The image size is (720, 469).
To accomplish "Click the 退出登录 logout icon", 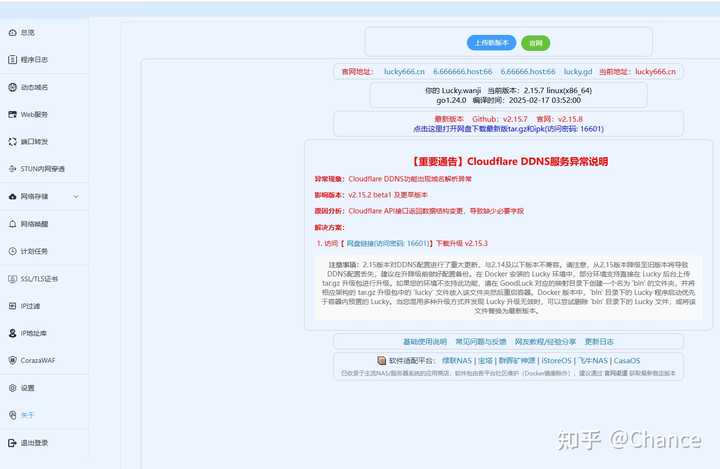I will point(12,443).
